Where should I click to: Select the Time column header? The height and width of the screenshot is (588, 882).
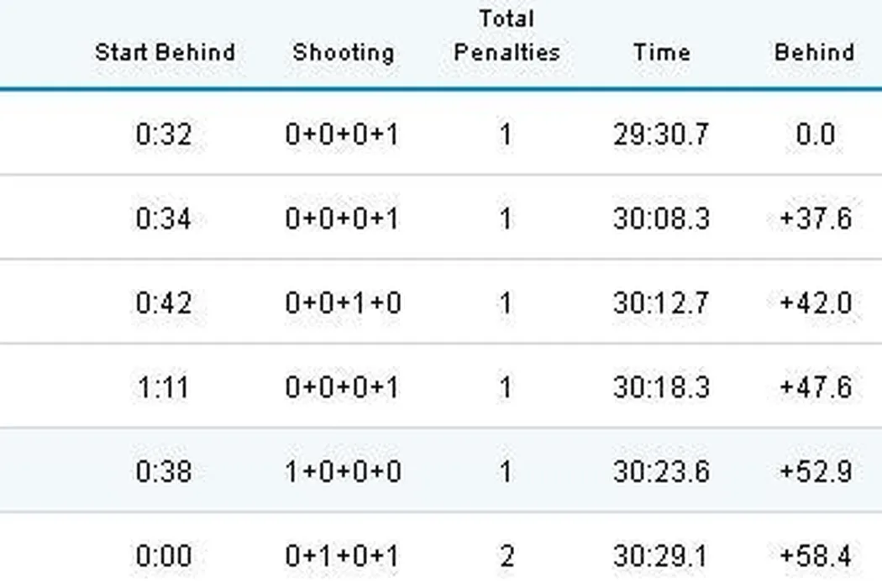point(661,52)
